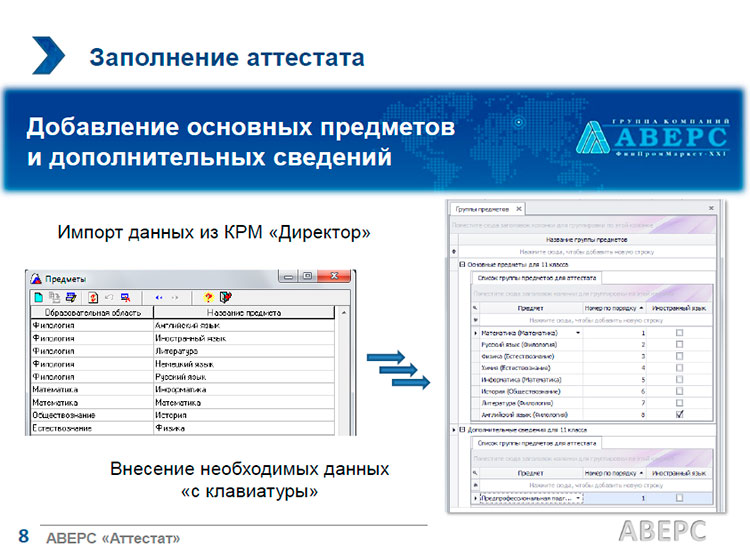Select Английский язык row in Предметы list
The width and height of the screenshot is (750, 555).
(x=183, y=325)
